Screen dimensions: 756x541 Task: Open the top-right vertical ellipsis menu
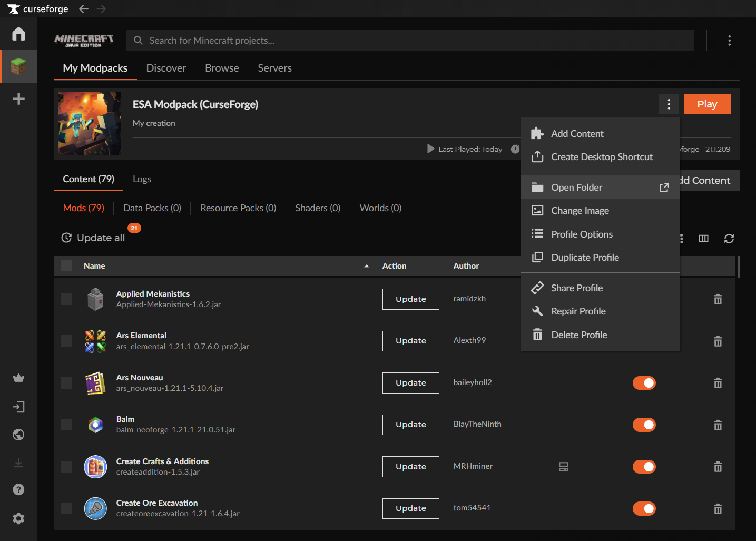[729, 41]
